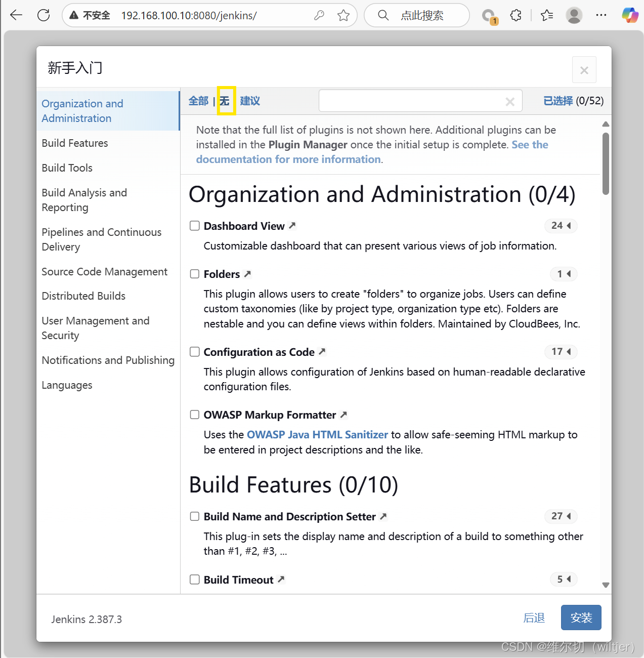The image size is (644, 658).
Task: Go back using browser back arrow
Action: [x=16, y=15]
